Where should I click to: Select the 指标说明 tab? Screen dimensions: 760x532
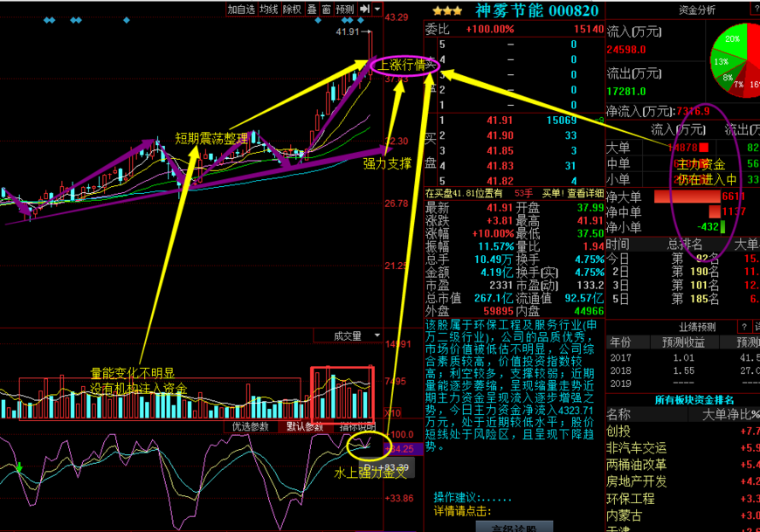tap(357, 427)
